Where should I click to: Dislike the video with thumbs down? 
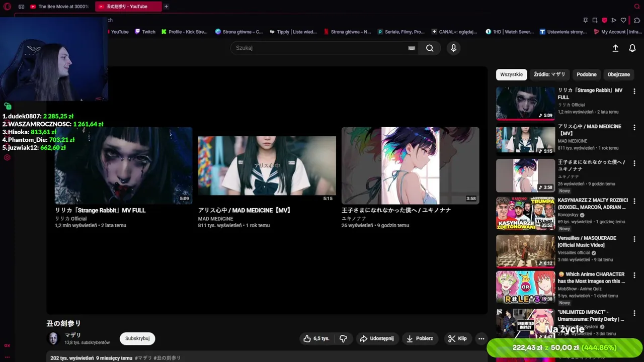[x=343, y=338]
